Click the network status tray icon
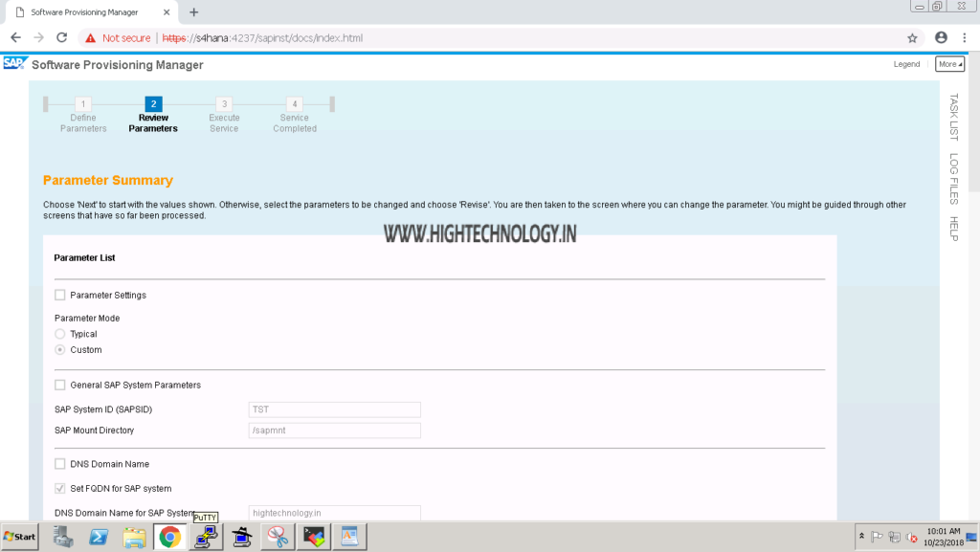The height and width of the screenshot is (552, 980). (x=895, y=537)
